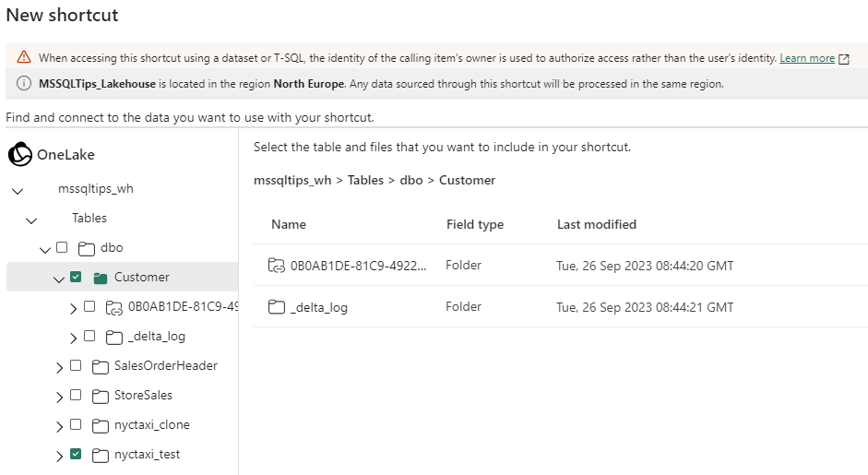Viewport: 868px width, 475px height.
Task: Click the green Customer folder icon in tree
Action: (x=101, y=278)
